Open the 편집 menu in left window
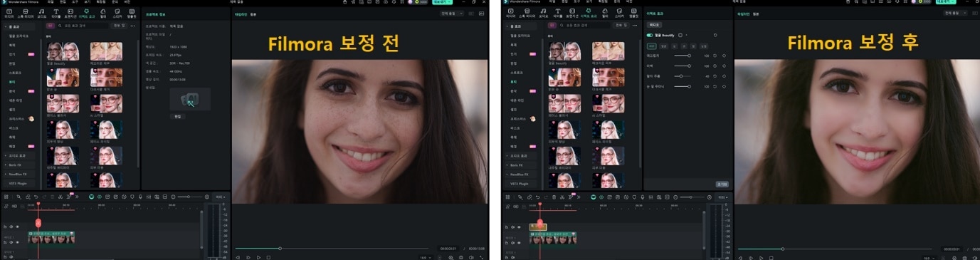 (63, 2)
